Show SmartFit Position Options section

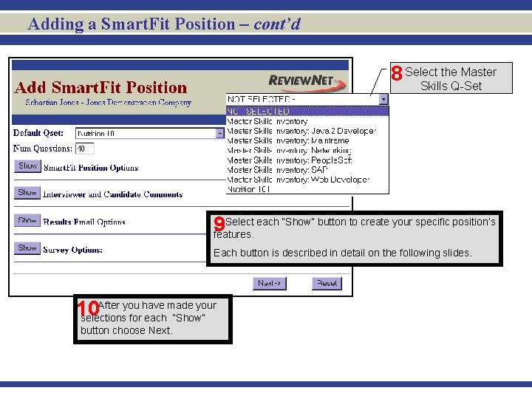coord(27,166)
